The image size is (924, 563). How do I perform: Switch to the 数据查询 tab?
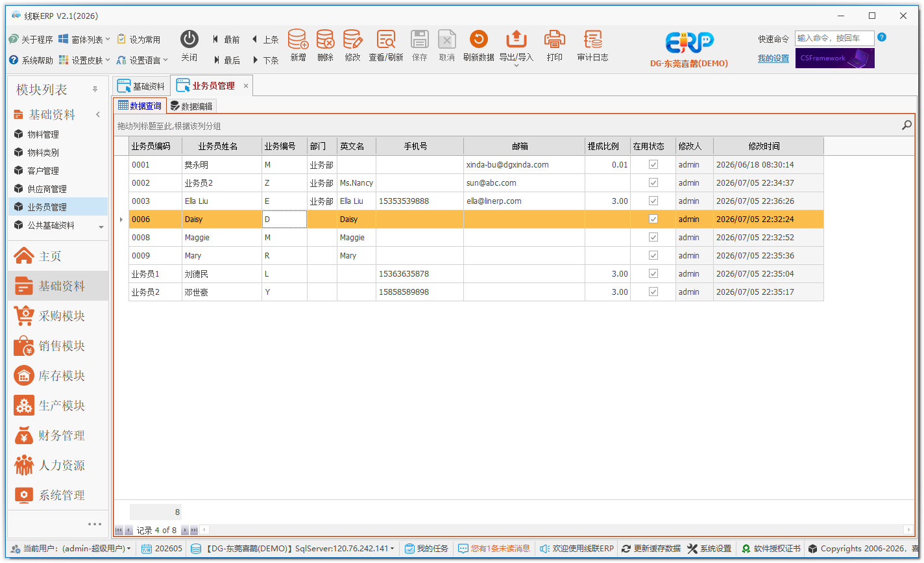coord(140,106)
